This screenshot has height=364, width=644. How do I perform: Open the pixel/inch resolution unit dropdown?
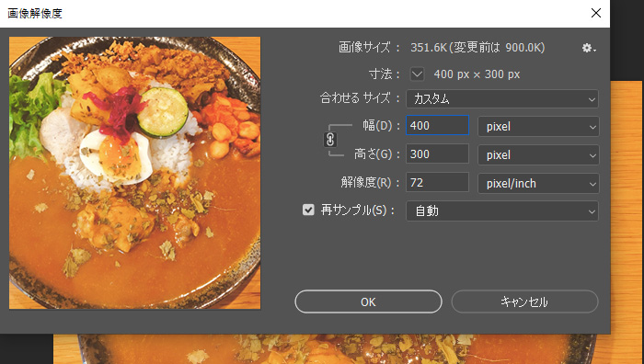[538, 184]
